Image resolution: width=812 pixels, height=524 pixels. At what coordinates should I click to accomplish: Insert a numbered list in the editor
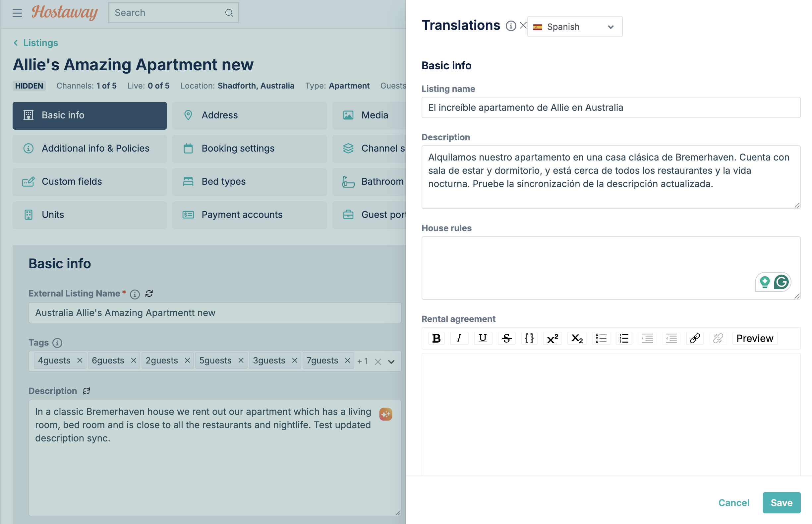click(624, 338)
